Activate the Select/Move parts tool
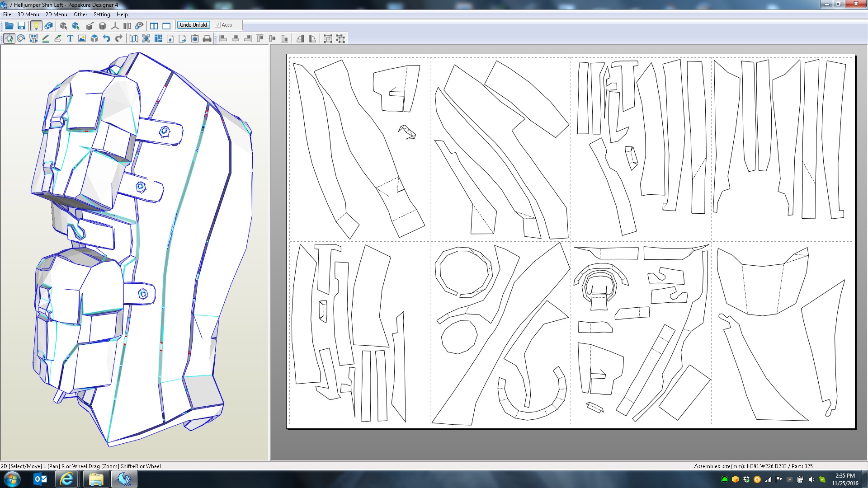This screenshot has height=488, width=868. (x=9, y=39)
